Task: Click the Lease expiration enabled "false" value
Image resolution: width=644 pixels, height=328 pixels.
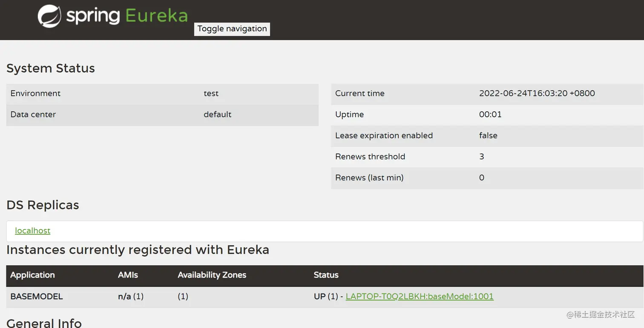Action: click(488, 135)
